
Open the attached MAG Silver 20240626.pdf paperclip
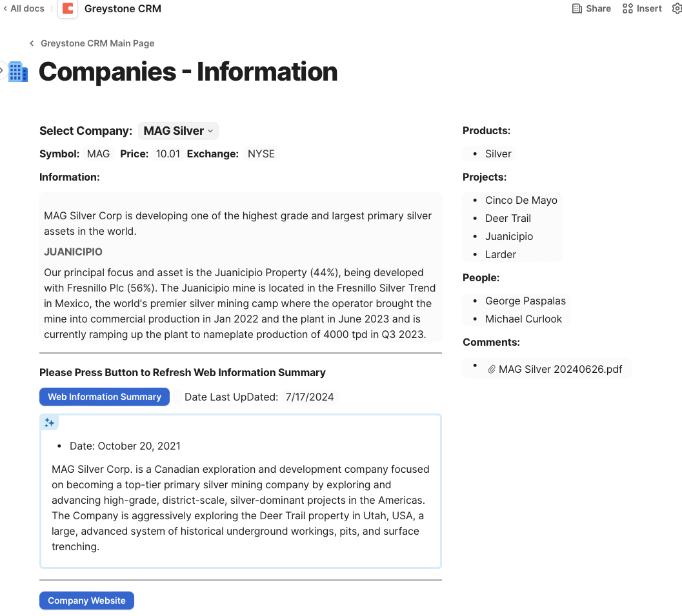[x=492, y=368]
